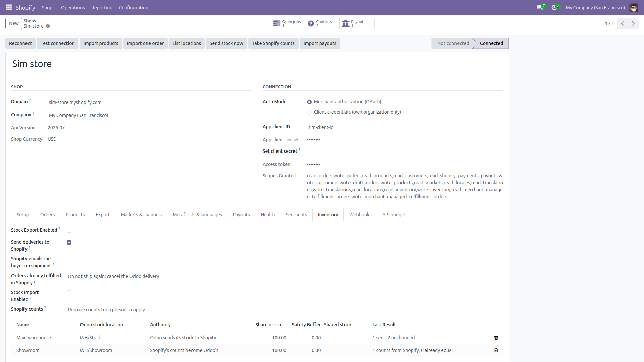Click the Reconnect button
The width and height of the screenshot is (644, 362).
pyautogui.click(x=20, y=43)
